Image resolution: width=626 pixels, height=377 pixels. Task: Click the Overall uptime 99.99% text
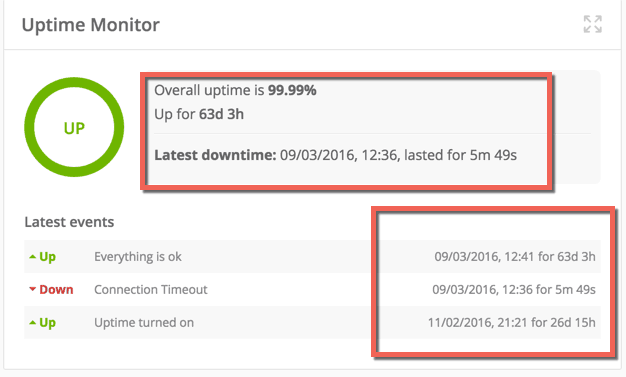tap(235, 90)
